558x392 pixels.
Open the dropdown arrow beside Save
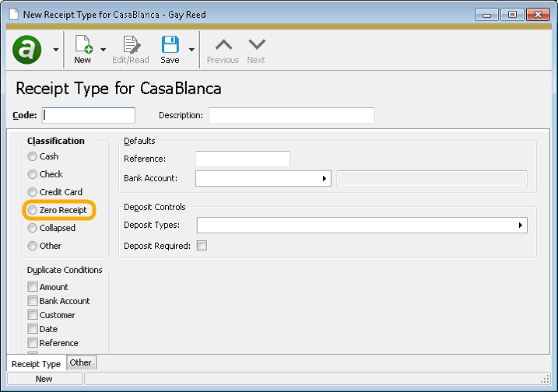pos(191,50)
